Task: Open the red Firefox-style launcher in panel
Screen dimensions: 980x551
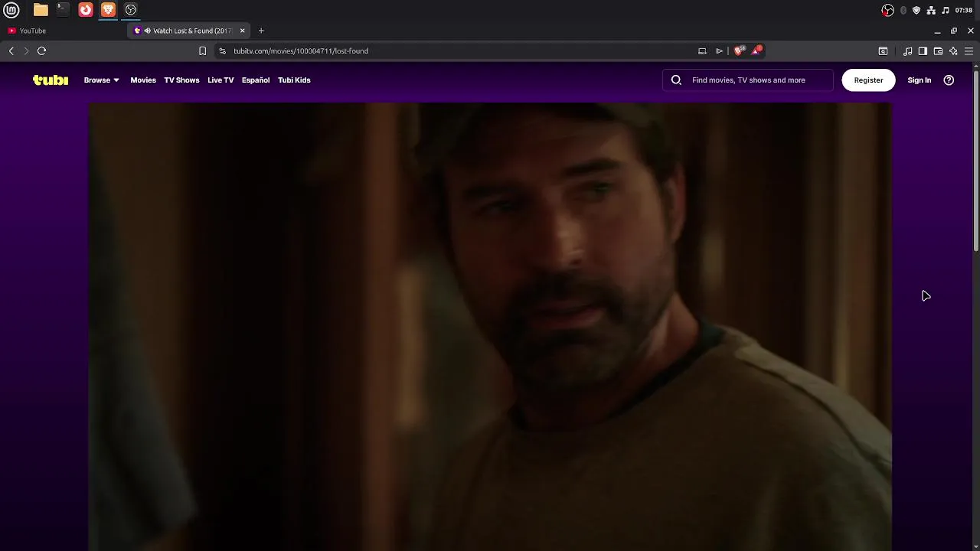Action: tap(86, 10)
